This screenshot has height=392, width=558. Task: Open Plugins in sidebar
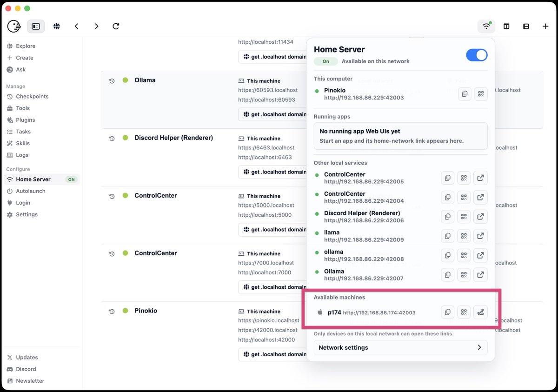pos(26,120)
